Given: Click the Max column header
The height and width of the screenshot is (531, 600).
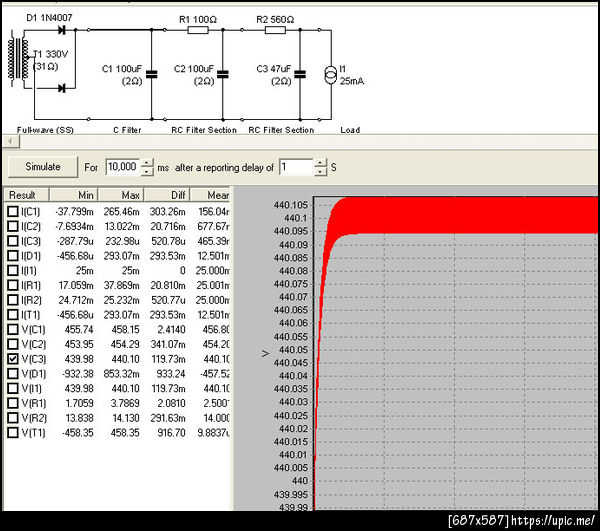Looking at the screenshot, I should 121,195.
